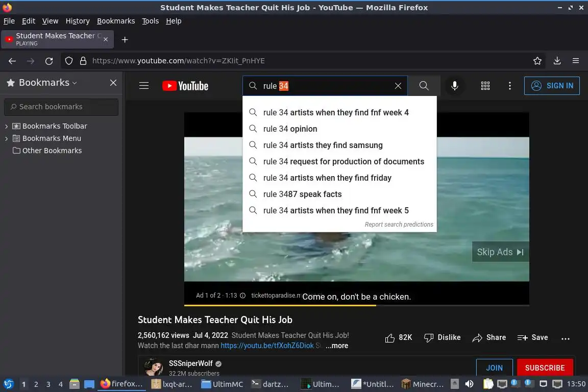
Task: Click the search magnifier button
Action: point(424,86)
